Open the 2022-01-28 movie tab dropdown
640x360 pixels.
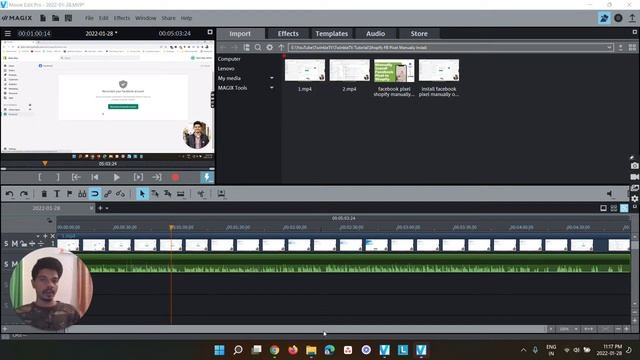91,208
